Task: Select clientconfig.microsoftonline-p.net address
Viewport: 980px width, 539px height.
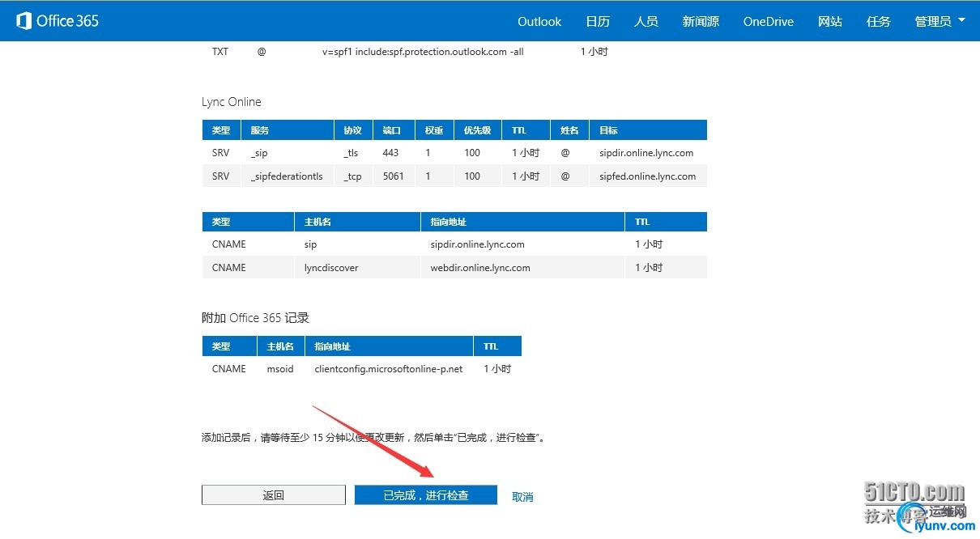Action: [x=389, y=369]
